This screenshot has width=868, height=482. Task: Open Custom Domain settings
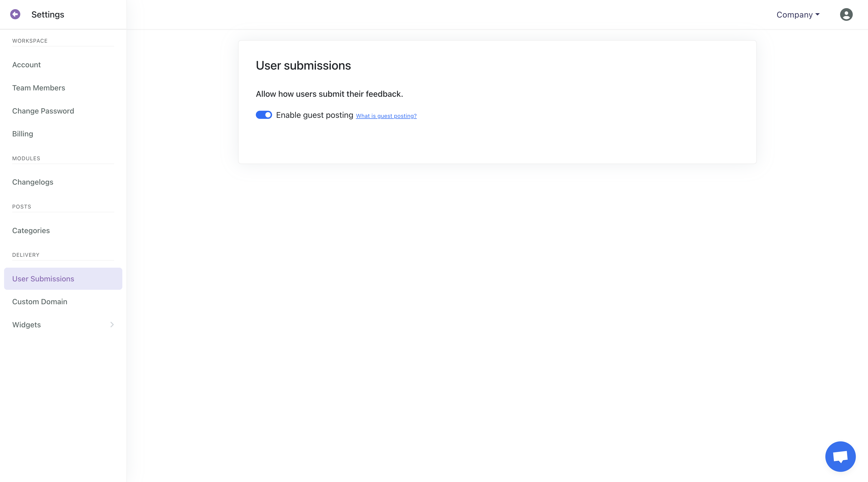(x=40, y=302)
